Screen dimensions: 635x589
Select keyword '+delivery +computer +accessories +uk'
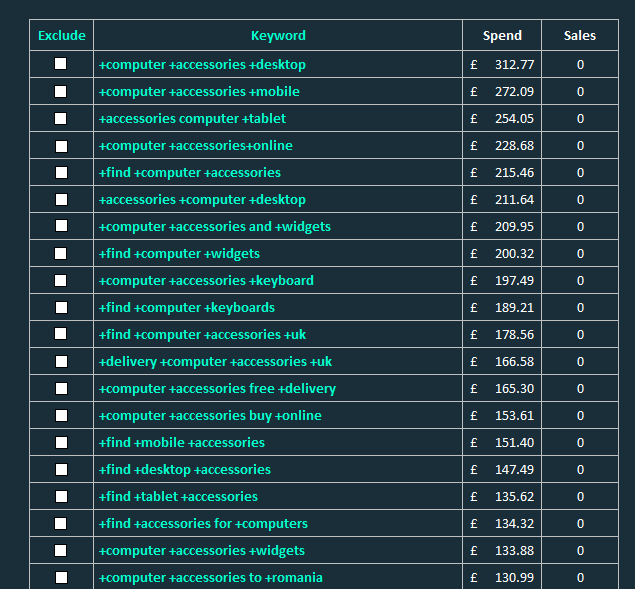tap(215, 362)
